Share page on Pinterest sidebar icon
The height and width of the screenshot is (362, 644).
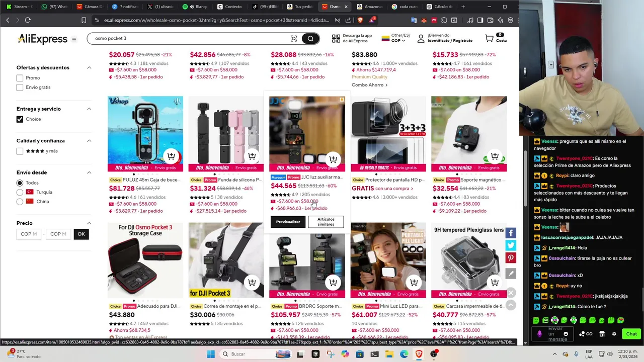coord(511,258)
